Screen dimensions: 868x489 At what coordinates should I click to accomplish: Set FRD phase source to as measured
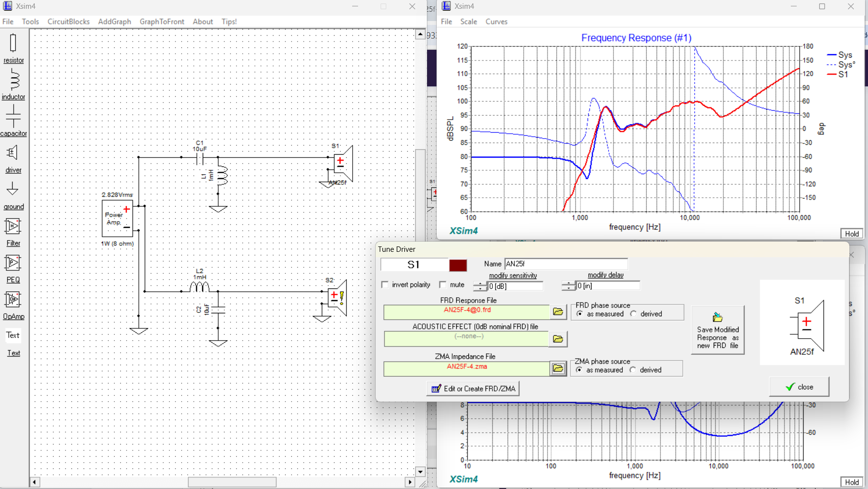click(x=580, y=314)
